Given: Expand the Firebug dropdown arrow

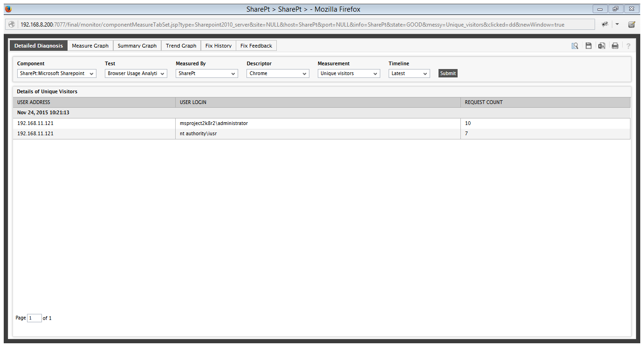Looking at the screenshot, I should click(x=617, y=24).
